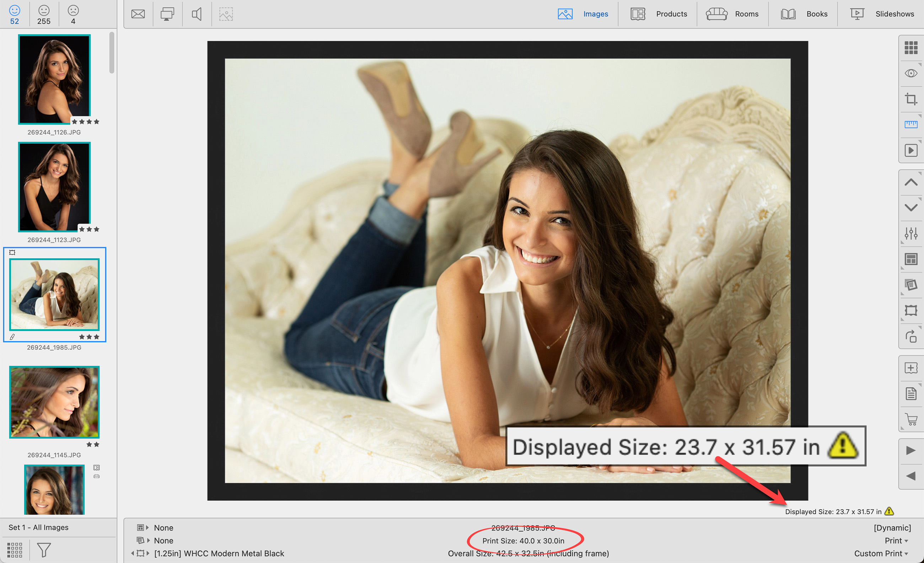Select the crop tool icon
The height and width of the screenshot is (563, 924).
coord(910,99)
